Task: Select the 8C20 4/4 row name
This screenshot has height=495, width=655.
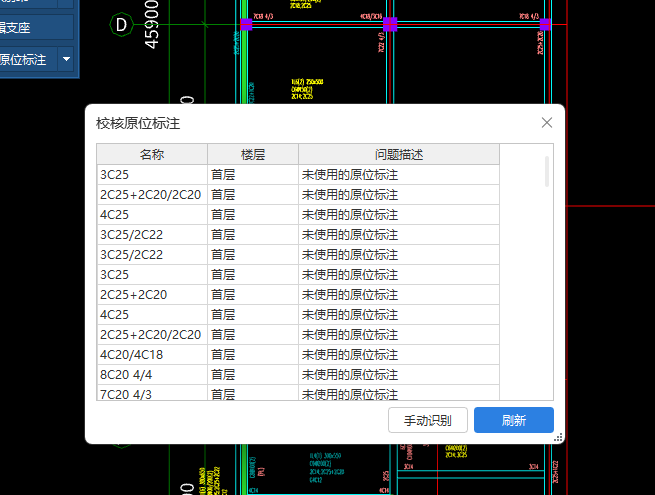Action: click(x=126, y=375)
